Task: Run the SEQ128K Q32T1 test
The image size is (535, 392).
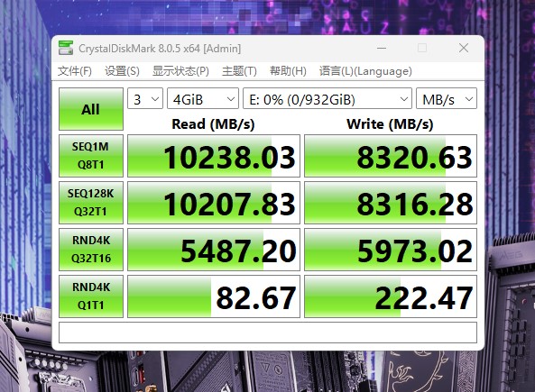Action: pos(91,203)
